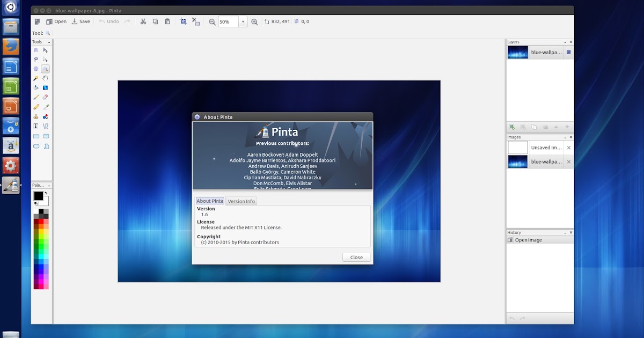
Task: Add a new layer in the Layers panel
Action: 511,127
